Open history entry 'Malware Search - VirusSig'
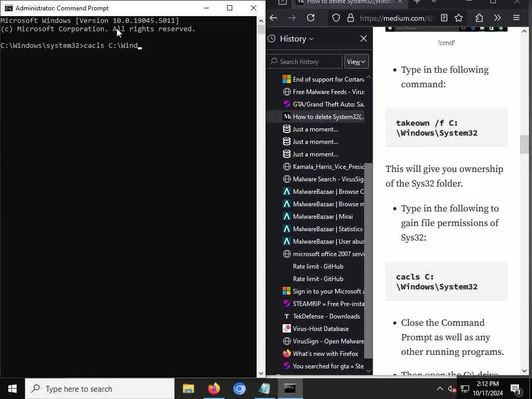 click(323, 179)
